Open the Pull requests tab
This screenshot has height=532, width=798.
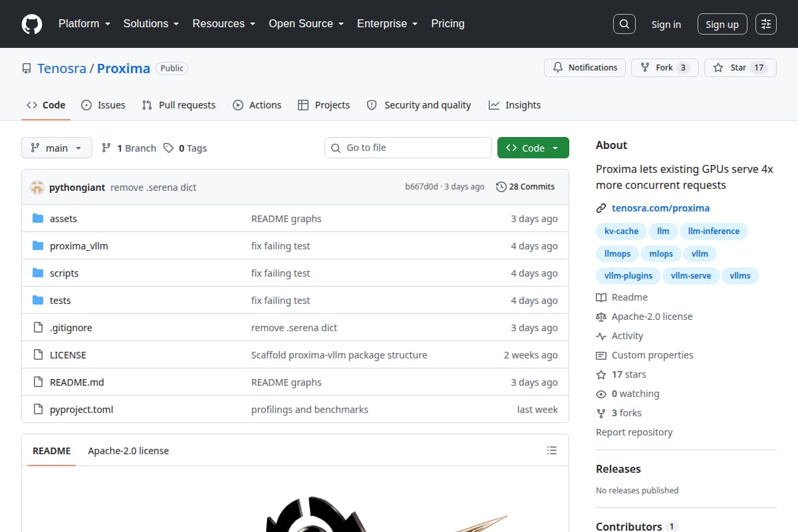(179, 105)
